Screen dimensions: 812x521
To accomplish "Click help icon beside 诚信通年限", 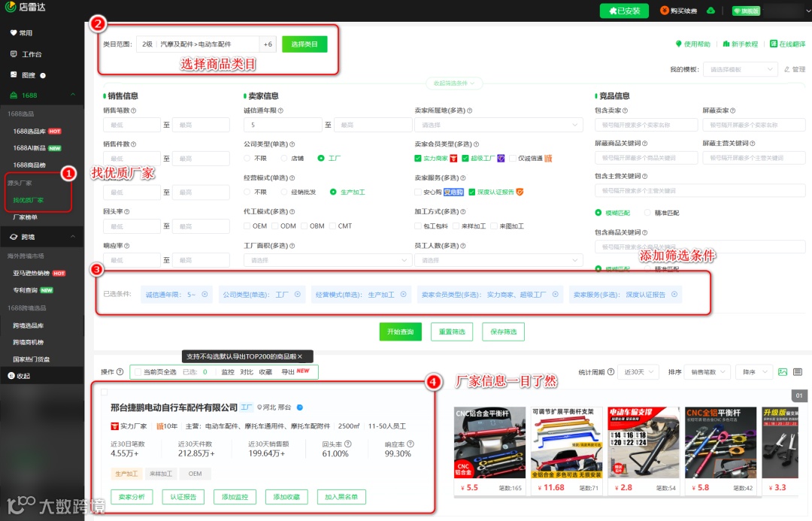I will click(280, 111).
